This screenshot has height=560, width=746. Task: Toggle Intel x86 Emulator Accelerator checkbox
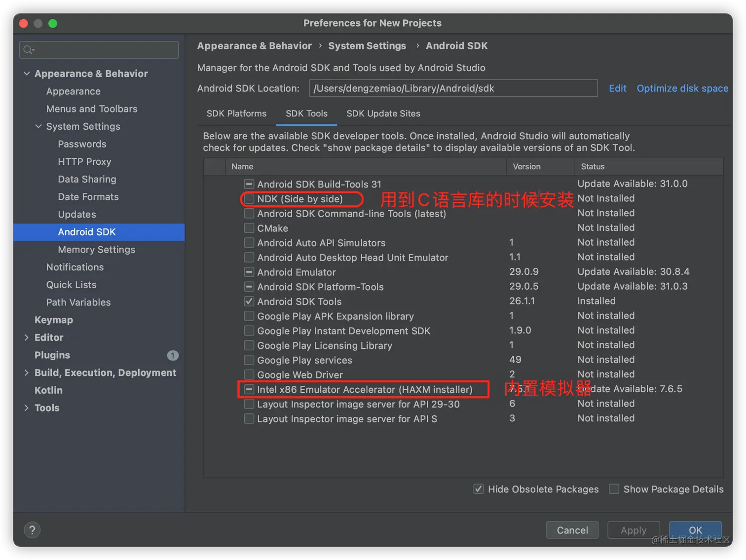pyautogui.click(x=249, y=389)
